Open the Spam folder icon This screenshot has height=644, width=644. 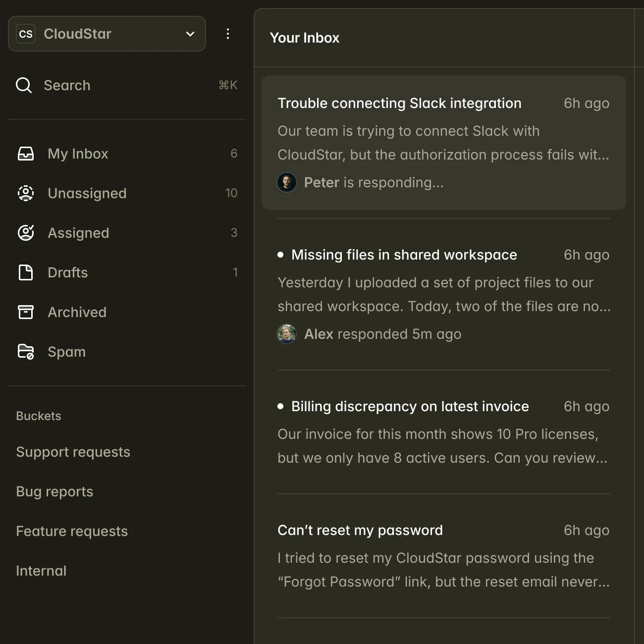(25, 352)
